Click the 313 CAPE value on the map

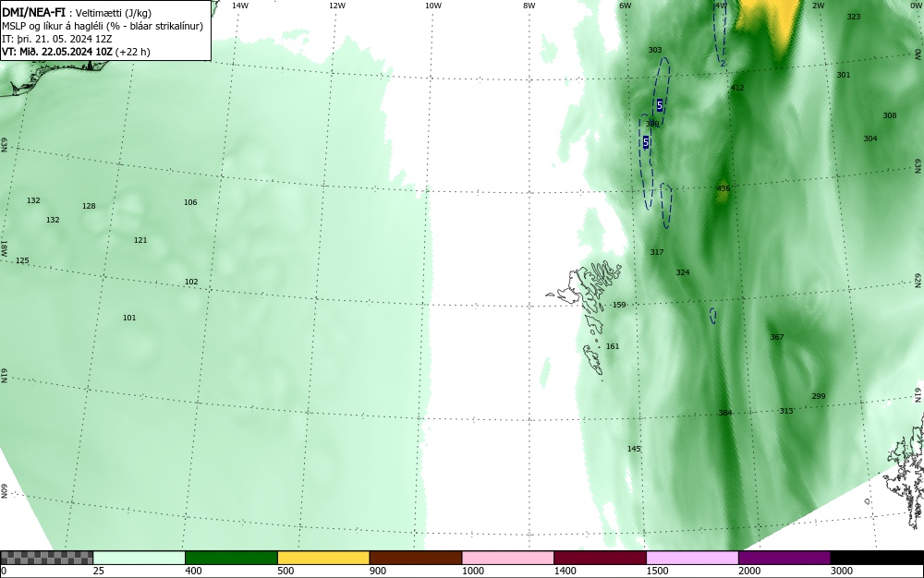[786, 411]
